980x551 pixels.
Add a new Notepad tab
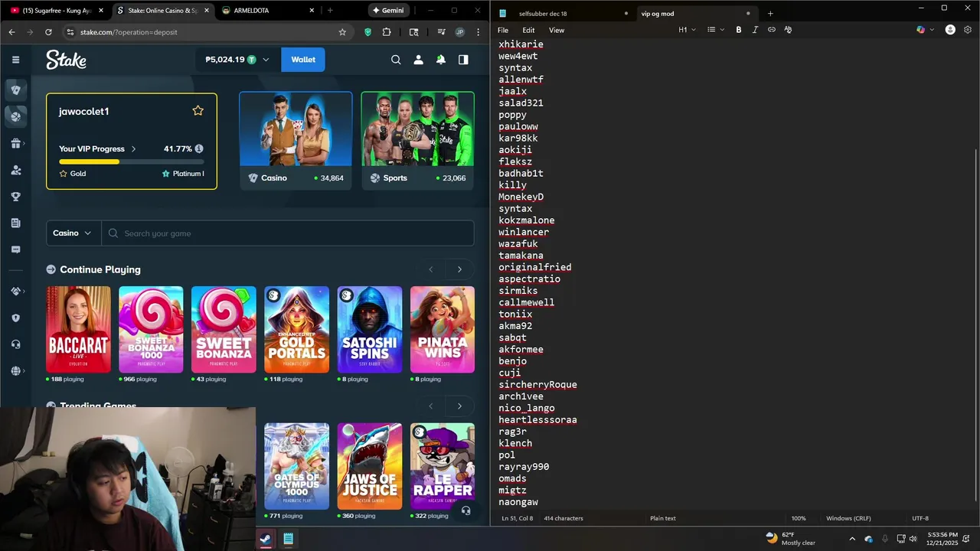(770, 14)
